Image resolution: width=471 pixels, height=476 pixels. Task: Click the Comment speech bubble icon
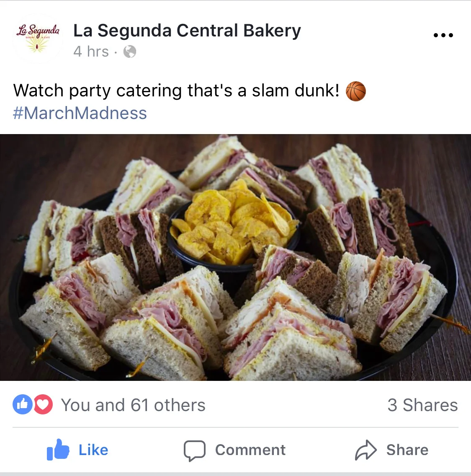coord(194,450)
